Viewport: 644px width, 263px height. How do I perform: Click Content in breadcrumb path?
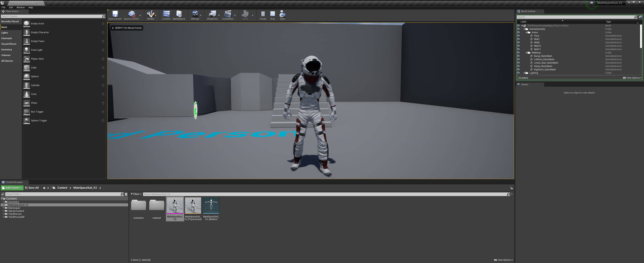coord(62,188)
